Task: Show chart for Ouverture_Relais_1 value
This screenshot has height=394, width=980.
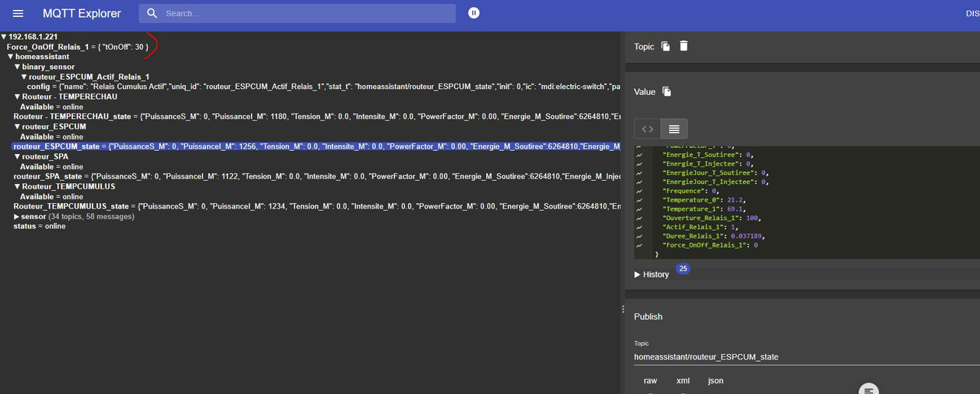Action: click(639, 218)
